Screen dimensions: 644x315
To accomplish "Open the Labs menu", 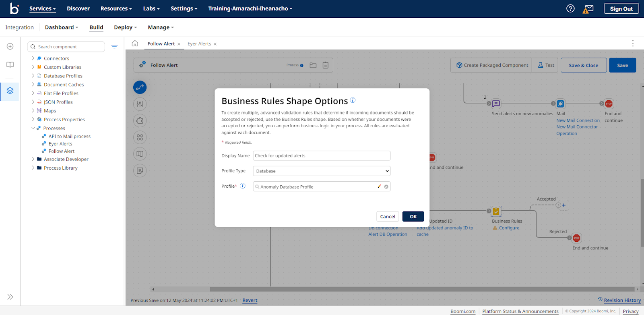I will tap(151, 8).
